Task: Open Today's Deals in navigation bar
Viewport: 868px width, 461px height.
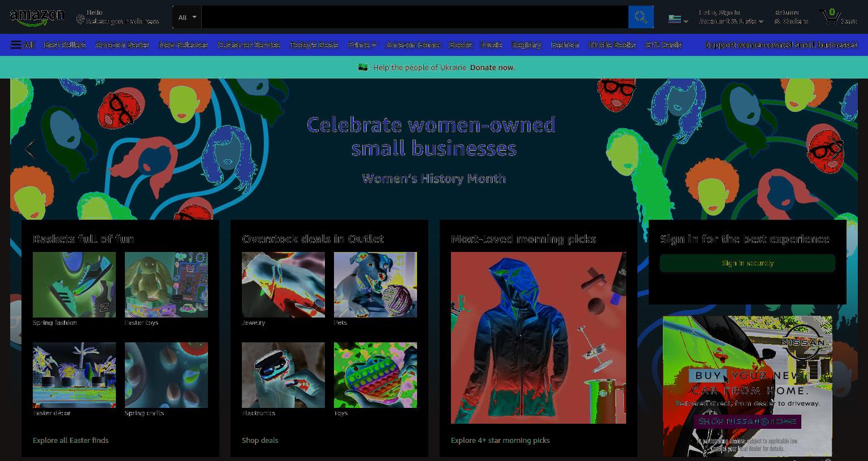Action: [x=314, y=45]
